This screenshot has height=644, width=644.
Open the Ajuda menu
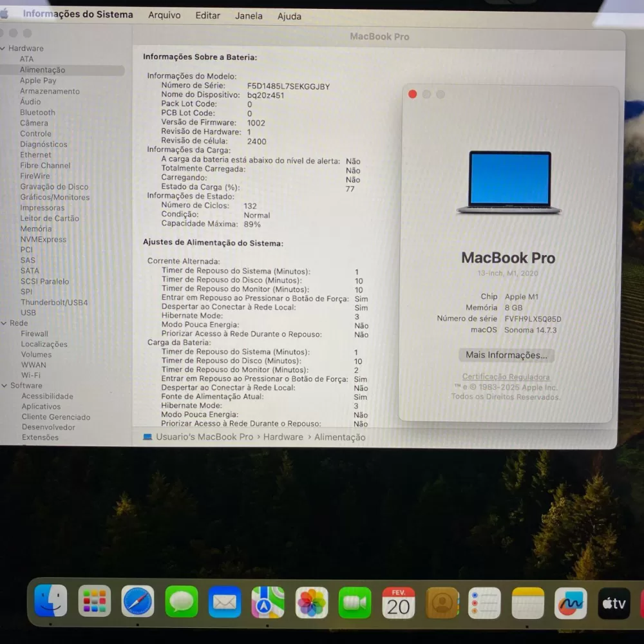coord(289,17)
